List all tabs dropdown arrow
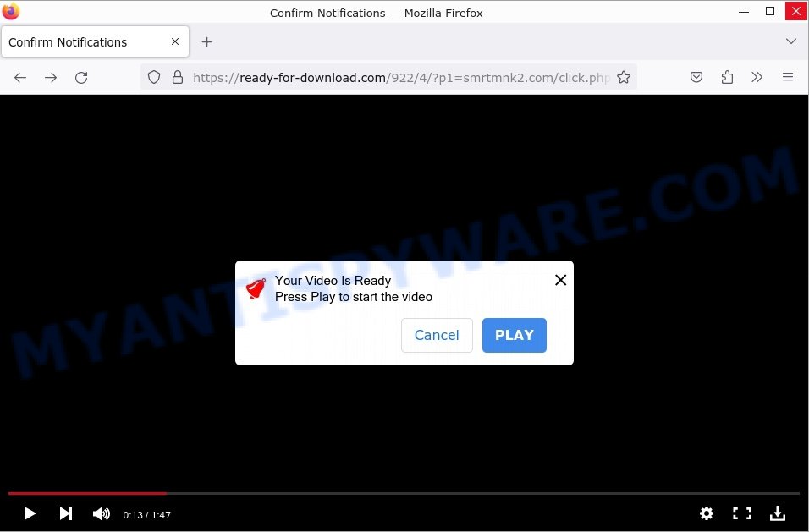The width and height of the screenshot is (809, 532). 791,41
